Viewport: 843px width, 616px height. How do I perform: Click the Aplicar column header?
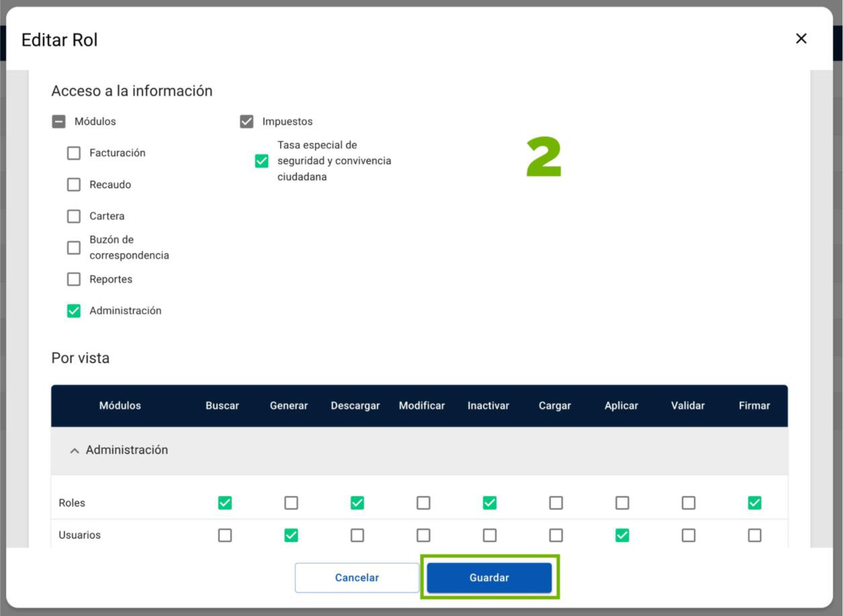pyautogui.click(x=621, y=405)
